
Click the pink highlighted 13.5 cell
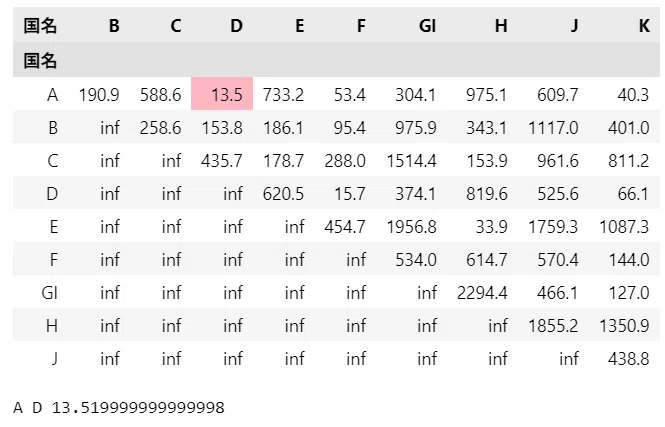(222, 94)
